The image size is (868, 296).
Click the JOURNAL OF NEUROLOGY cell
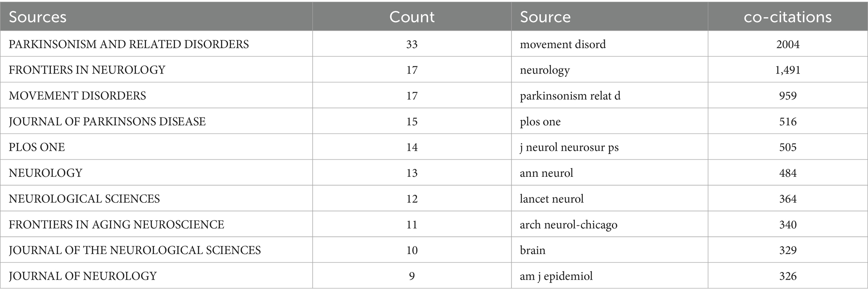click(x=83, y=276)
